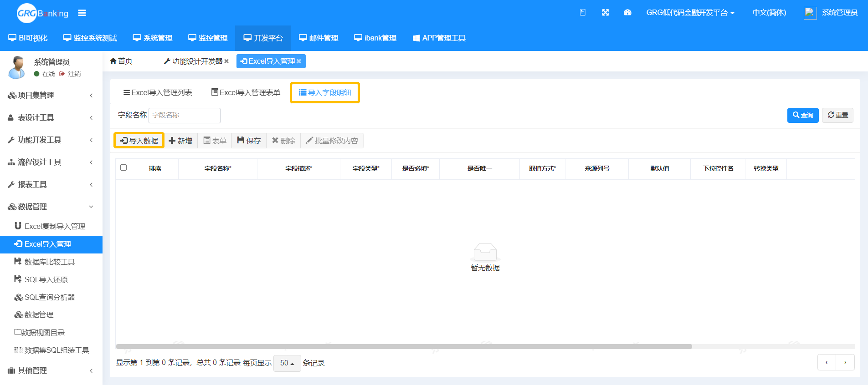Click 转换类型 column header

click(766, 168)
